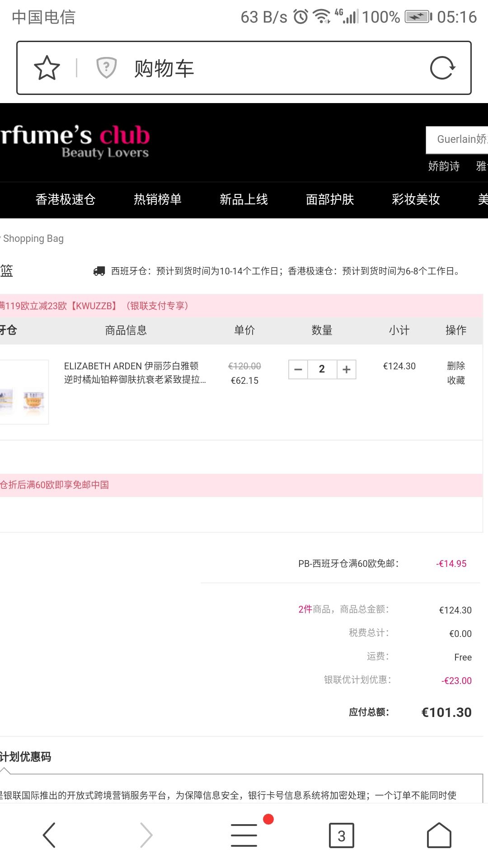Go forward with the browser forward arrow
Image resolution: width=488 pixels, height=868 pixels.
tap(146, 835)
